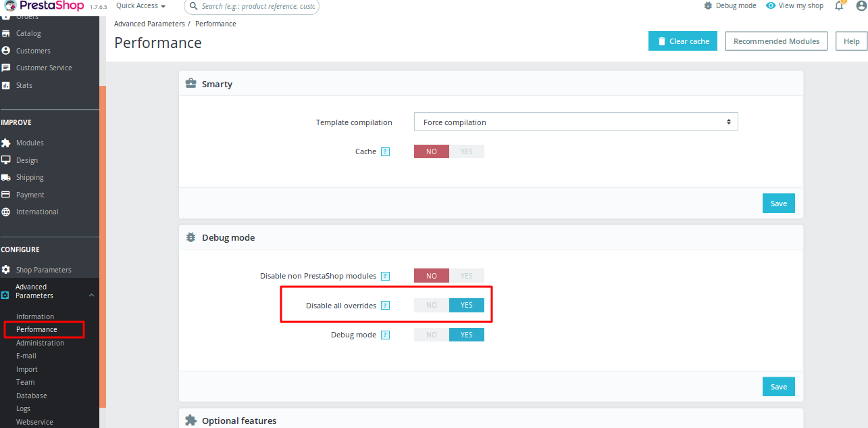Open the notifications bell icon
The width and height of the screenshot is (868, 428).
[839, 5]
